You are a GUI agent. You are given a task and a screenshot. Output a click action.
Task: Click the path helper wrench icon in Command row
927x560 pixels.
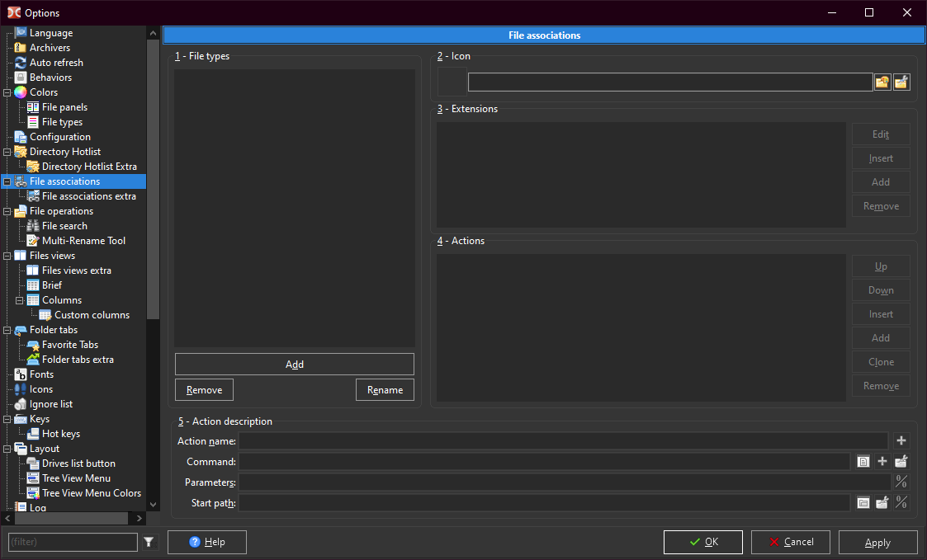(901, 462)
